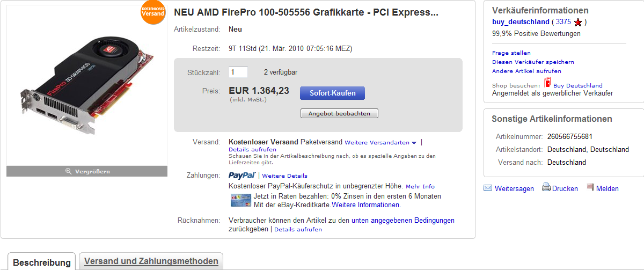Select the Beschreibung tab

(42, 262)
